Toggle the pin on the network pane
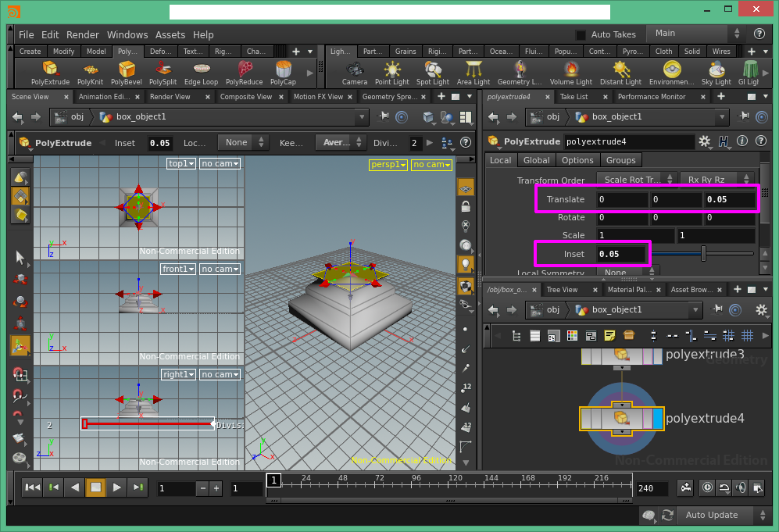Viewport: 779px width, 532px height. [717, 309]
